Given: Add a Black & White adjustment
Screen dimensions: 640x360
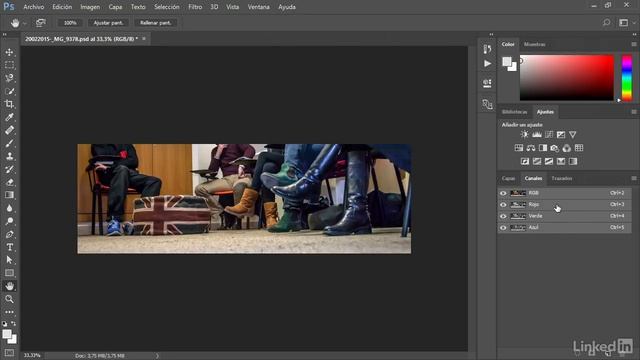Looking at the screenshot, I should (x=543, y=148).
